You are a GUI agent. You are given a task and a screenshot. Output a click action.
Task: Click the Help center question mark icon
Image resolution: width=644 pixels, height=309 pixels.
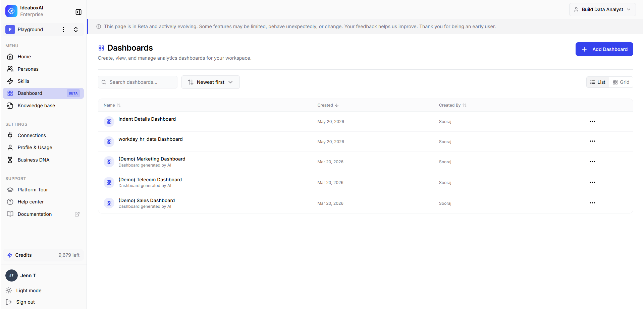[x=10, y=202]
